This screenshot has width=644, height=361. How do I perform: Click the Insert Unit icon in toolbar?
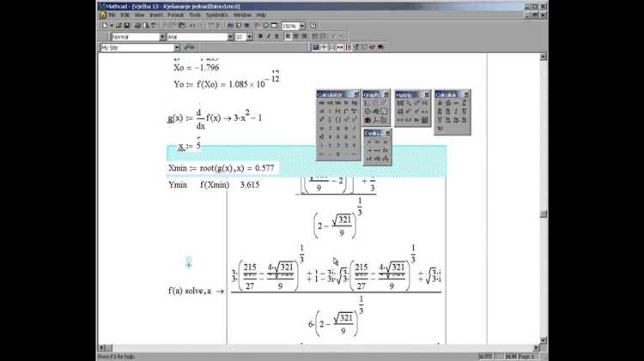point(239,26)
